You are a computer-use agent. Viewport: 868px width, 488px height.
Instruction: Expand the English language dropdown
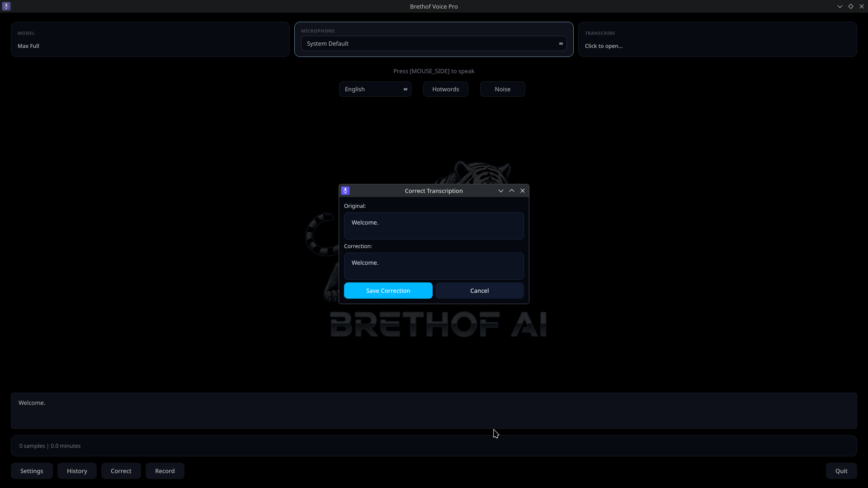click(375, 89)
